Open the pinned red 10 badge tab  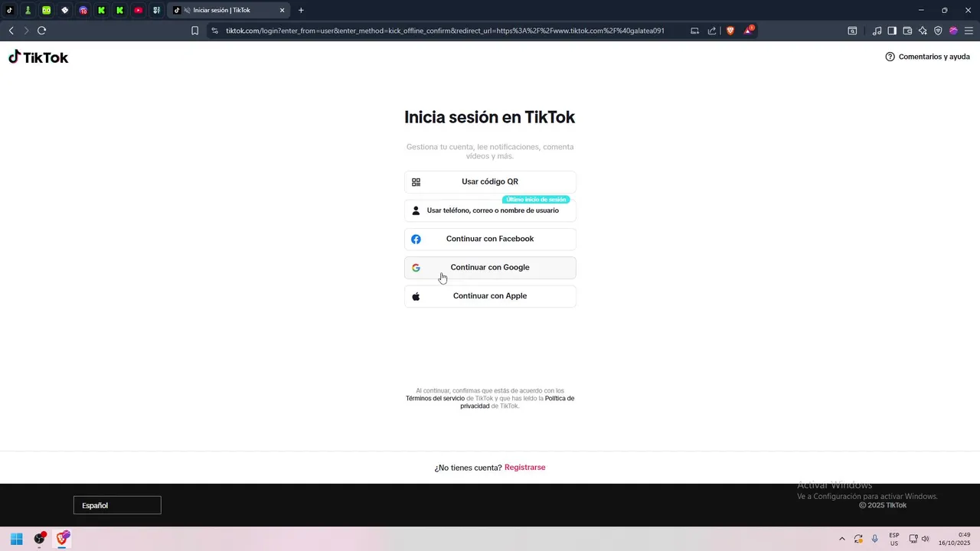[83, 10]
